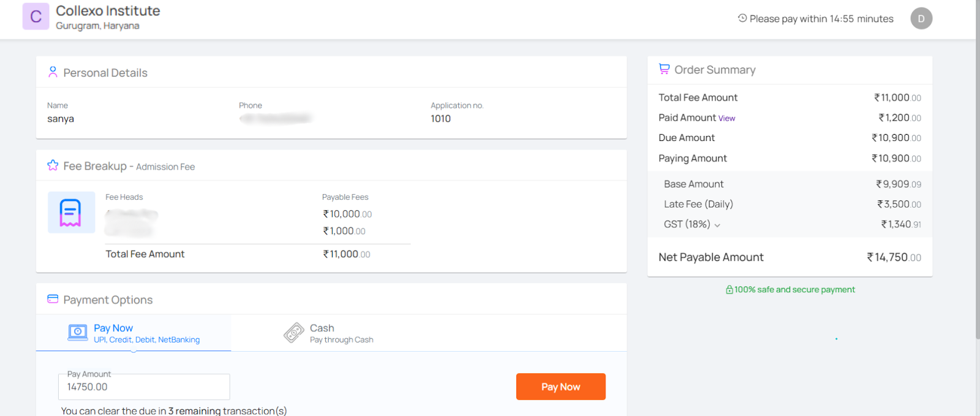The height and width of the screenshot is (416, 980).
Task: Select the Pay Now payment tab
Action: (x=134, y=333)
